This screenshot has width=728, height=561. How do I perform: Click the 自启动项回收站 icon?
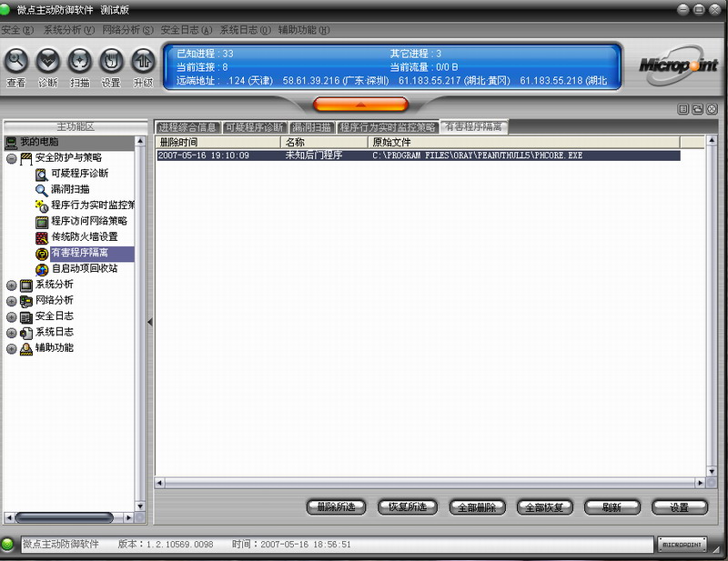click(42, 270)
